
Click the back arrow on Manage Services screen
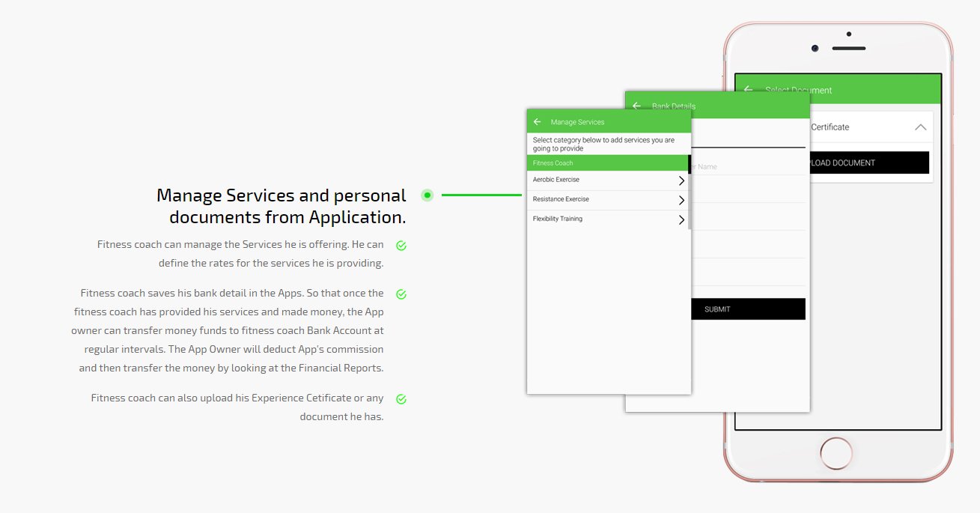(x=537, y=121)
